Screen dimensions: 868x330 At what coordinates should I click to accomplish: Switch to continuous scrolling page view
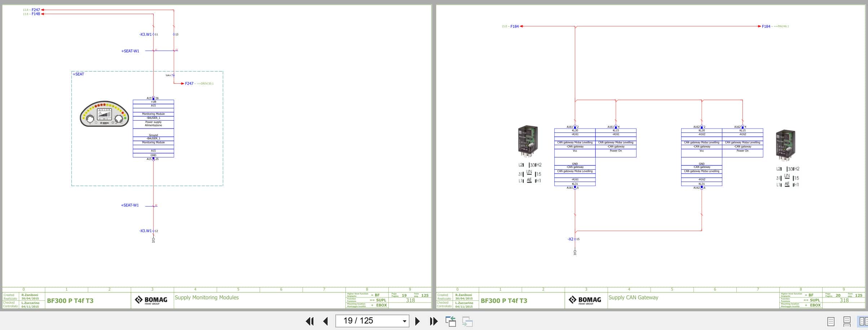click(847, 321)
